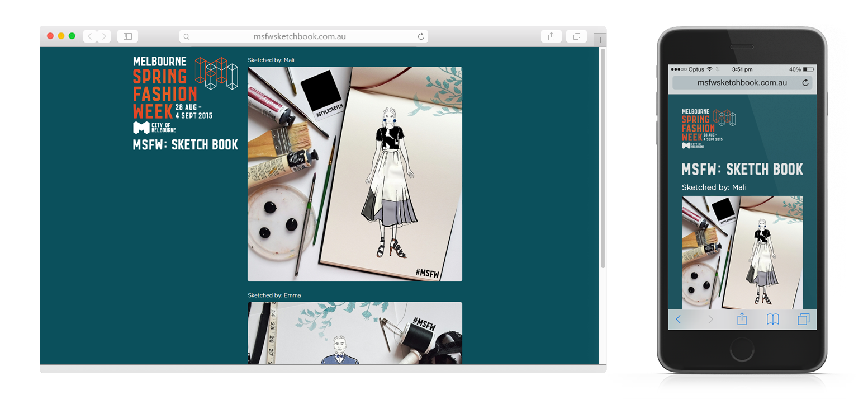Open Mali's sketch image on the desktop page
Image resolution: width=868 pixels, height=399 pixels.
click(x=355, y=174)
